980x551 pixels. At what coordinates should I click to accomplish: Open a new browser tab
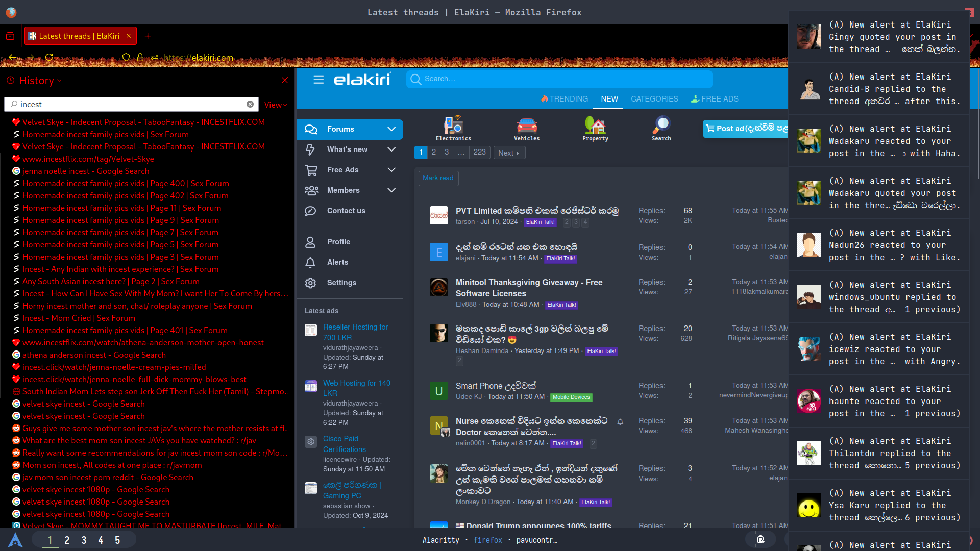(x=148, y=36)
